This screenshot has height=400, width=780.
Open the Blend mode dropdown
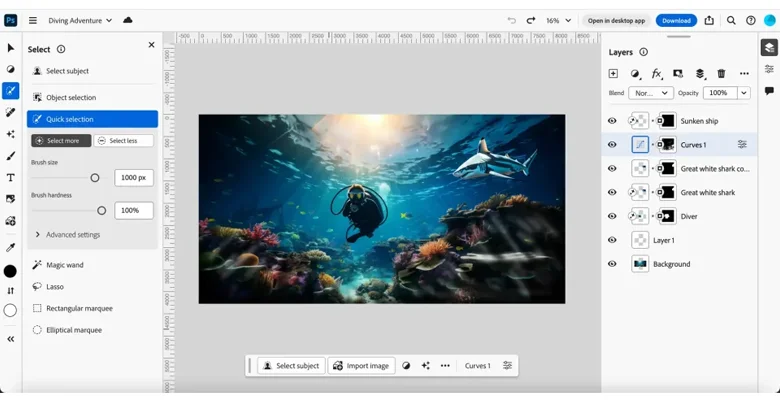click(x=651, y=93)
